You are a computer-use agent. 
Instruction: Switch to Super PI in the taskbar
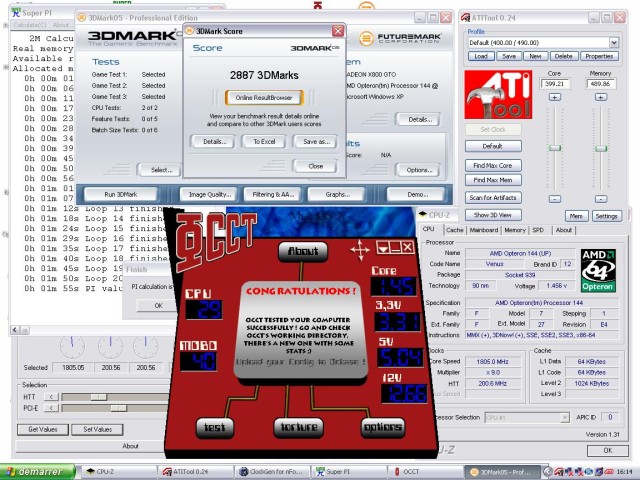pos(349,472)
